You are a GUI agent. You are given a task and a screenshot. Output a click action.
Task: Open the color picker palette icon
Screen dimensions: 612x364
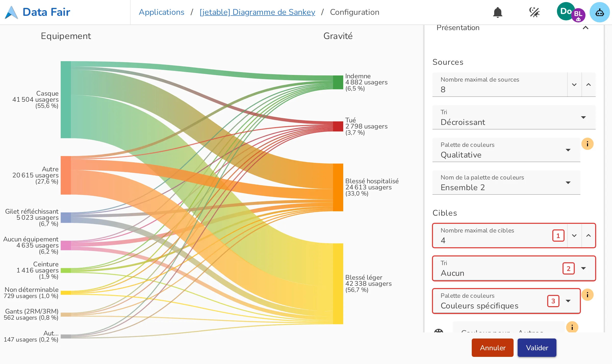pyautogui.click(x=439, y=330)
